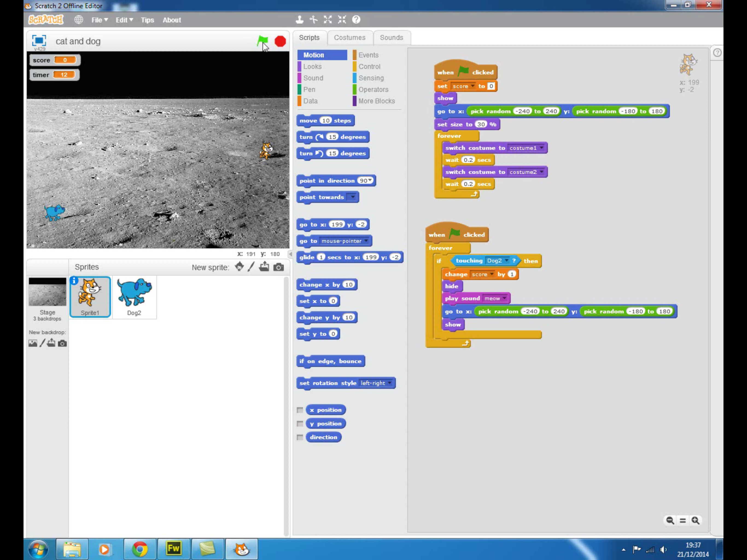Zoom out the scripts area
The image size is (747, 560).
(x=670, y=520)
